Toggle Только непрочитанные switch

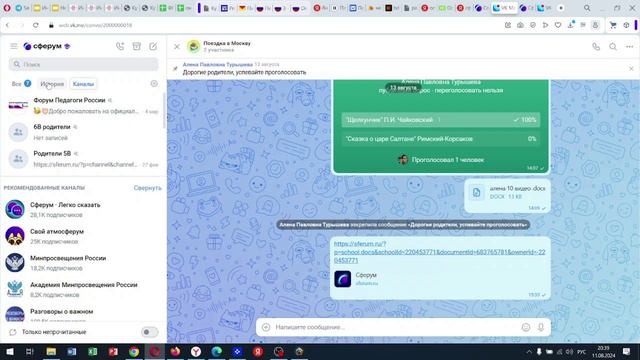(149, 332)
